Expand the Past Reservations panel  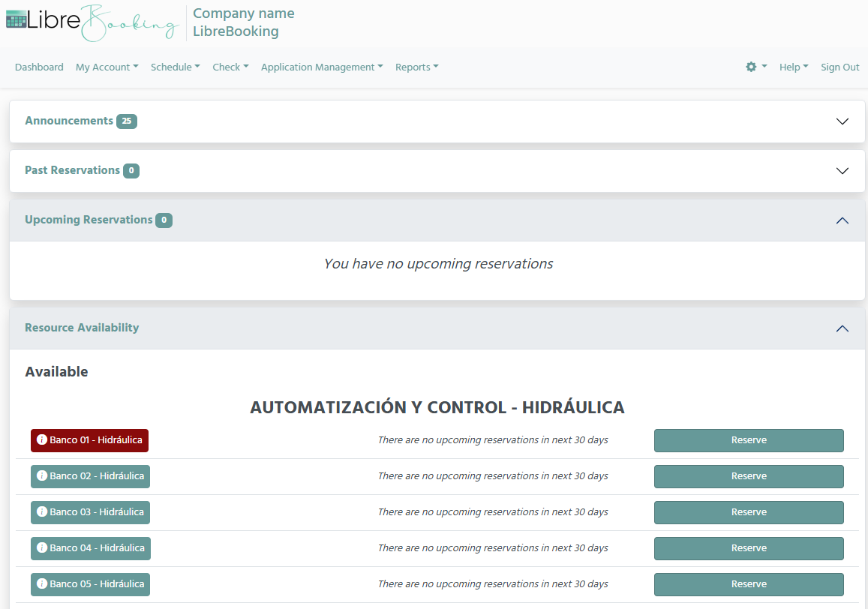pyautogui.click(x=842, y=170)
